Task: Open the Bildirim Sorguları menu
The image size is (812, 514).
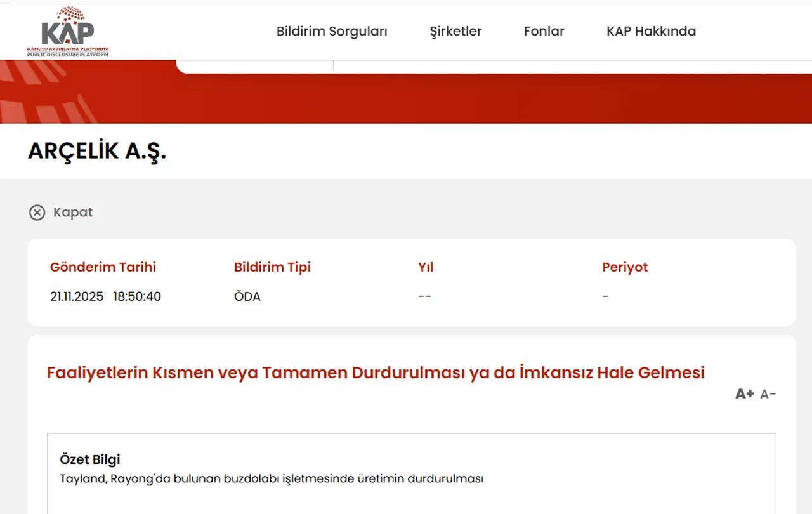Action: coord(332,30)
